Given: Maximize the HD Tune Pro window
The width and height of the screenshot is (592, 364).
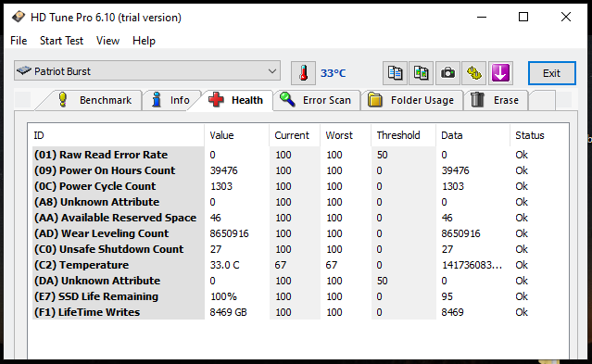Looking at the screenshot, I should tap(523, 17).
